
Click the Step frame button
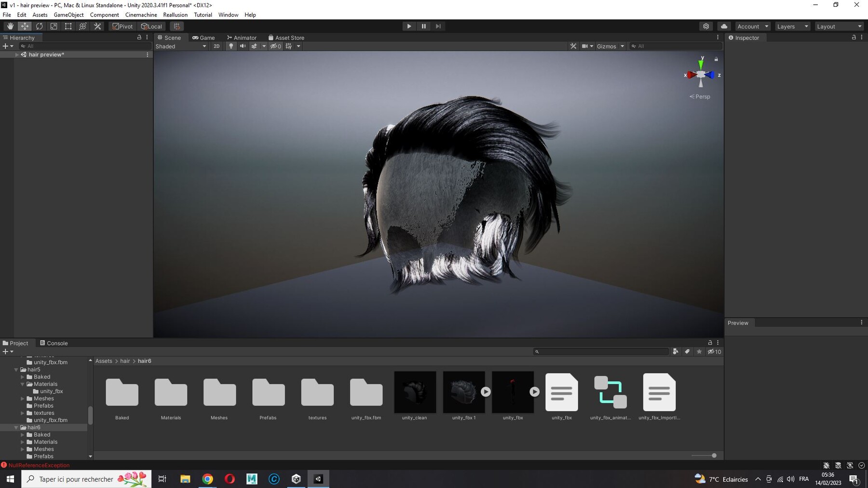pyautogui.click(x=438, y=26)
